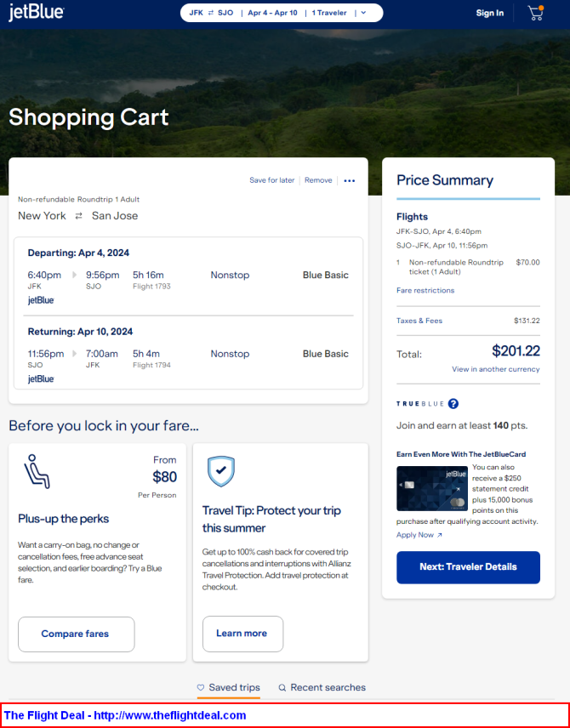Open the three-dots more options menu
This screenshot has width=570, height=728.
(x=350, y=180)
